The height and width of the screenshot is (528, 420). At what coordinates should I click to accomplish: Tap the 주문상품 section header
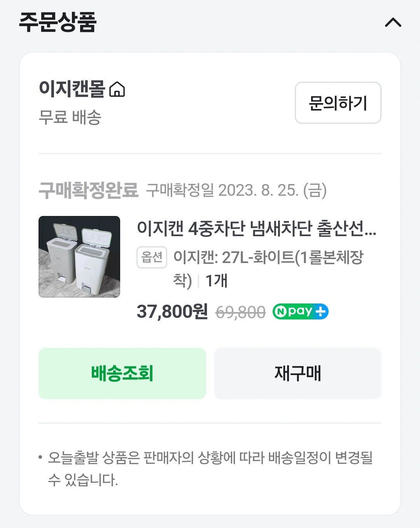tap(58, 22)
